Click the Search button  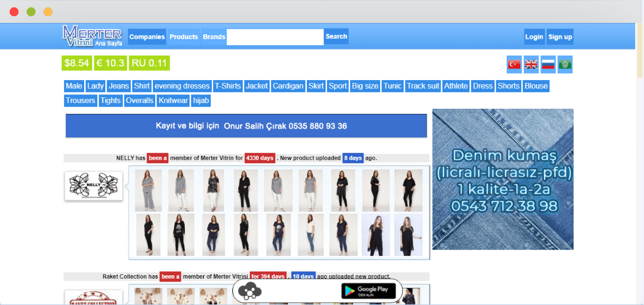pos(337,36)
